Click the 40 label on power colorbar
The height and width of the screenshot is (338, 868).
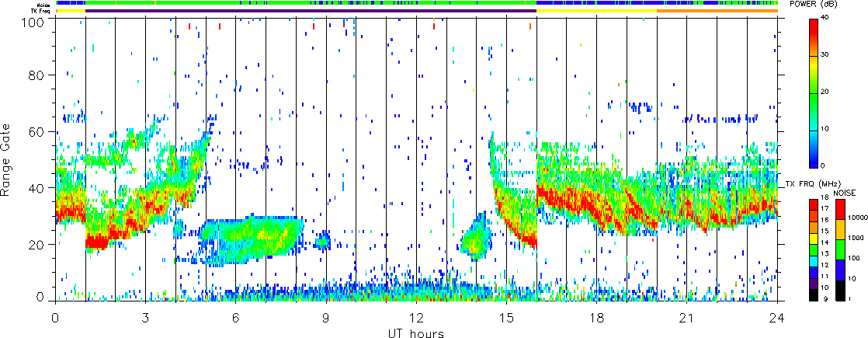[825, 17]
